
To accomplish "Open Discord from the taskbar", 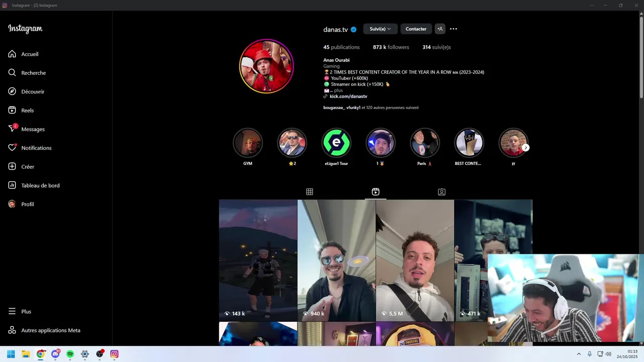I will 55,354.
